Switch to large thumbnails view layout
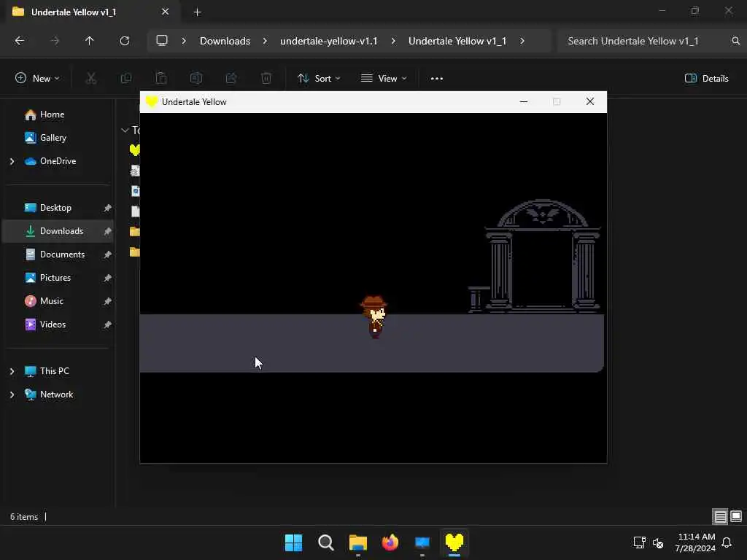Image resolution: width=747 pixels, height=560 pixels. point(736,517)
